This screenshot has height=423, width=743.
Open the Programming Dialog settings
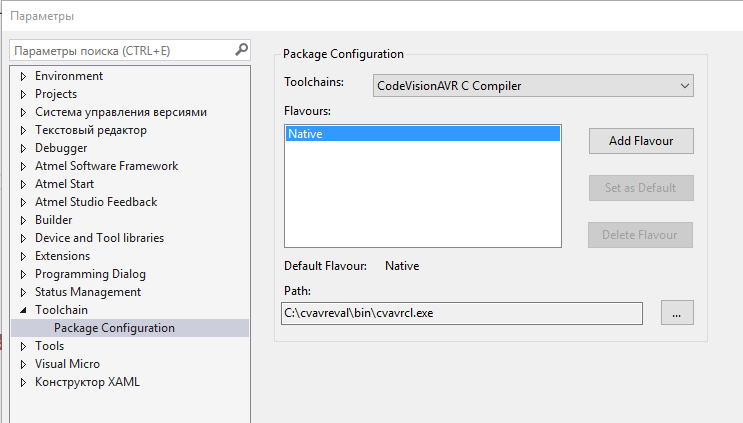[90, 274]
